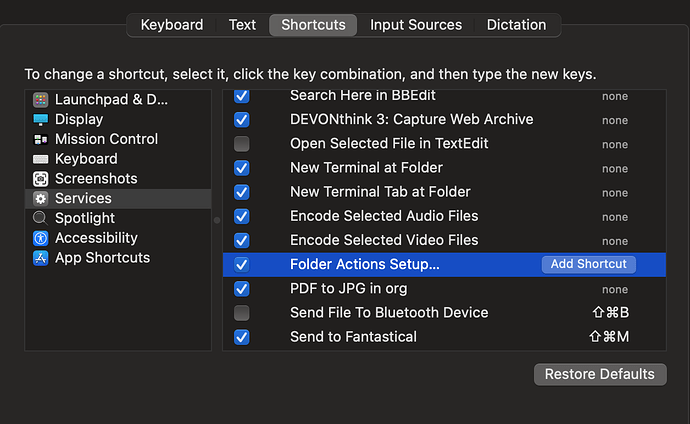Uncheck New Terminal at Folder service
Viewport: 690px width, 424px height.
(241, 168)
